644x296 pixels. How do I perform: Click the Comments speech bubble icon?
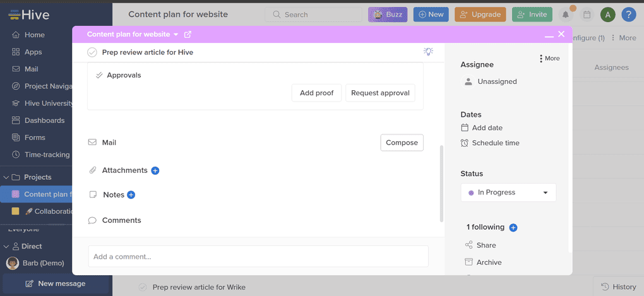point(92,220)
